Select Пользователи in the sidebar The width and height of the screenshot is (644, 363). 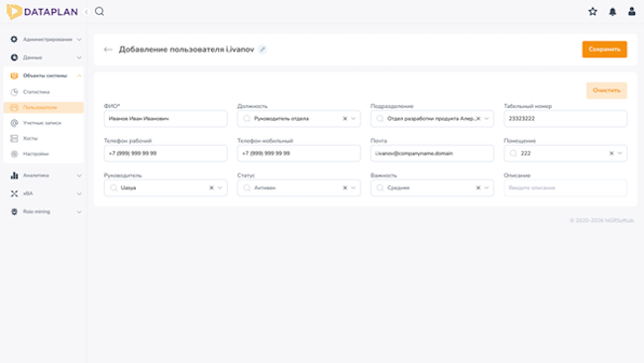point(44,107)
